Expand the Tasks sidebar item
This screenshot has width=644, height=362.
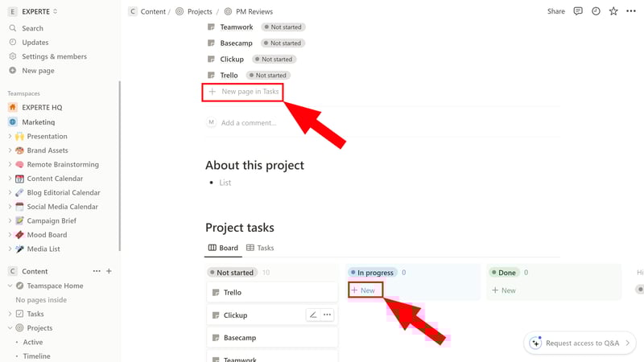[10, 314]
